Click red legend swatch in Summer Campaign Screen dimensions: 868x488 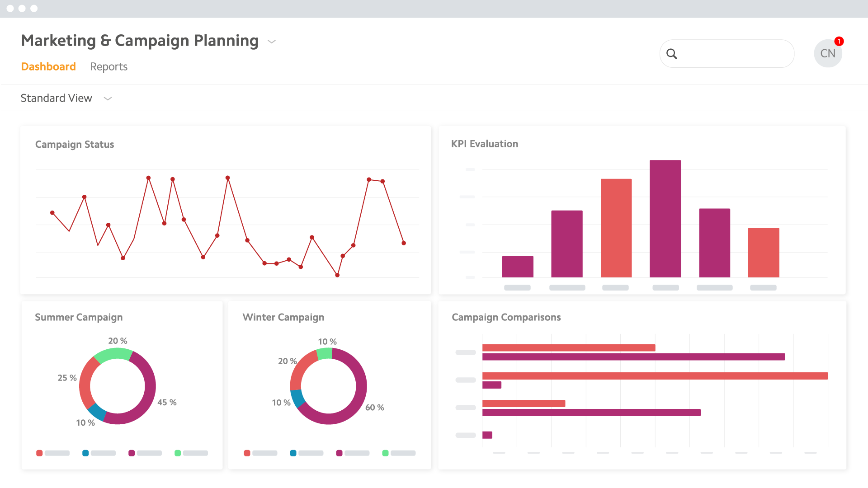tap(39, 453)
